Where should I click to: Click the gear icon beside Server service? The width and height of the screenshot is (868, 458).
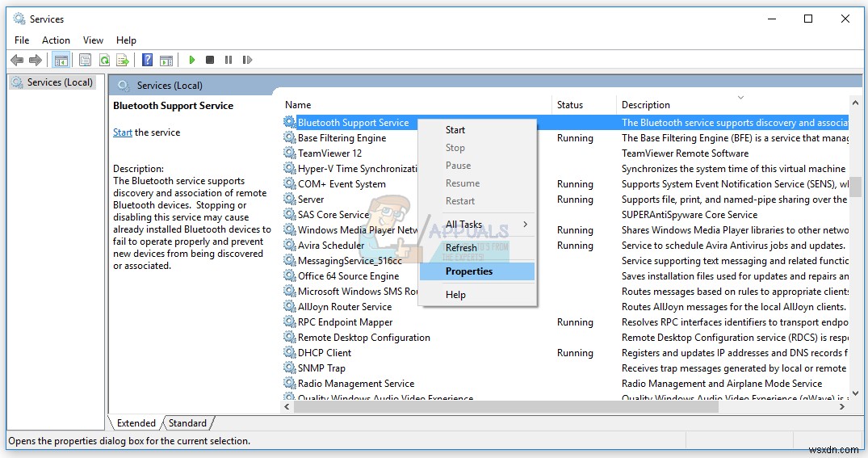click(x=290, y=199)
